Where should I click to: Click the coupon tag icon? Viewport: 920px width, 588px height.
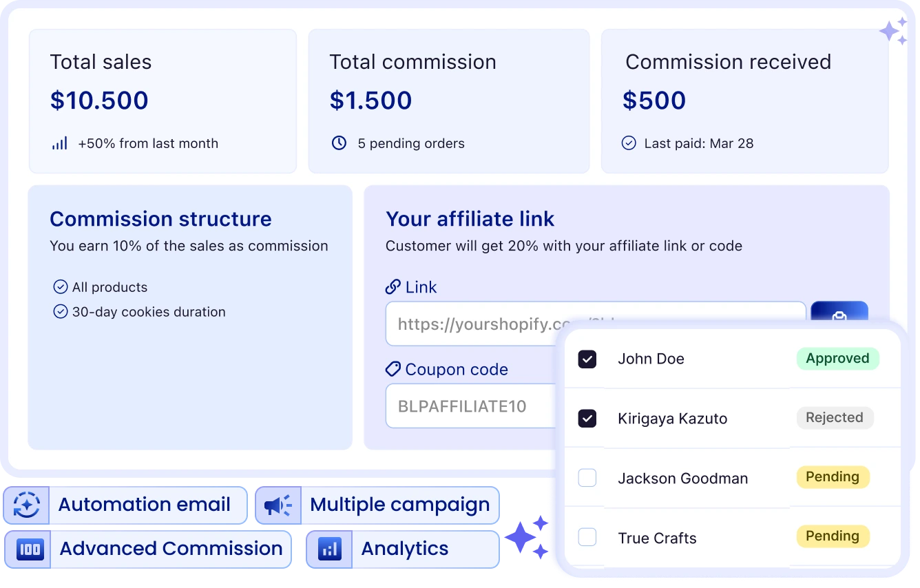pos(393,370)
